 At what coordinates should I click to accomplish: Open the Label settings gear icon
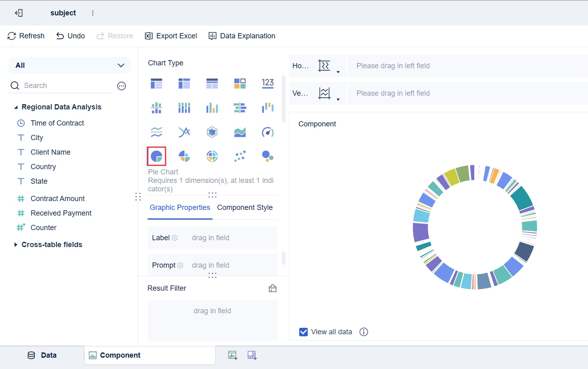(x=175, y=238)
